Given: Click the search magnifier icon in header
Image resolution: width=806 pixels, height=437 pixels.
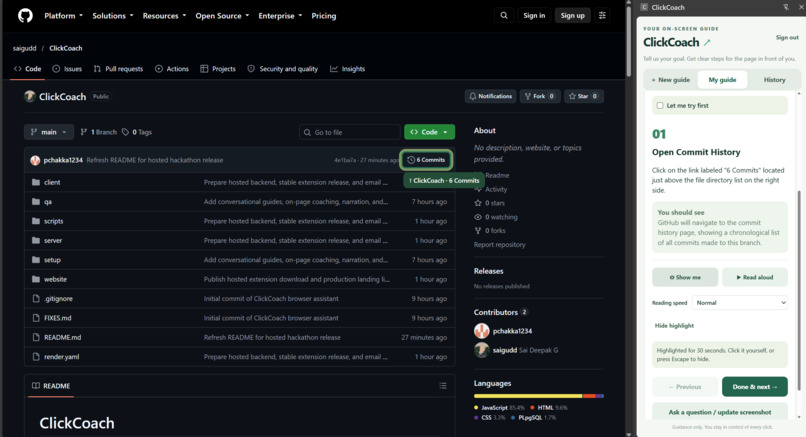Looking at the screenshot, I should pos(504,15).
